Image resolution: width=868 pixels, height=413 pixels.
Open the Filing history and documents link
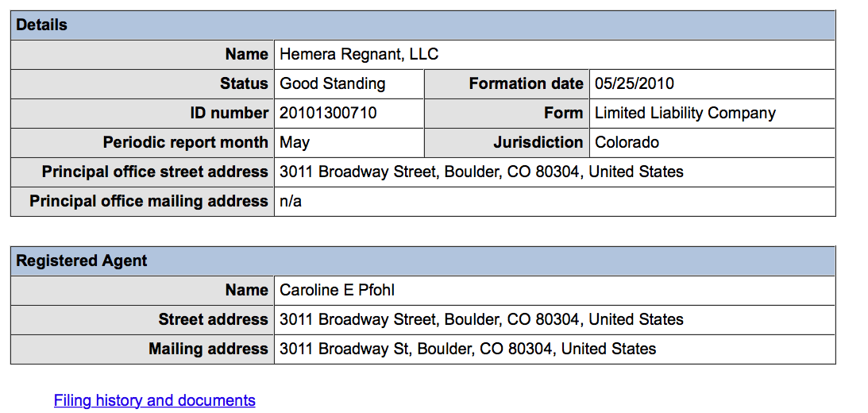coord(154,400)
